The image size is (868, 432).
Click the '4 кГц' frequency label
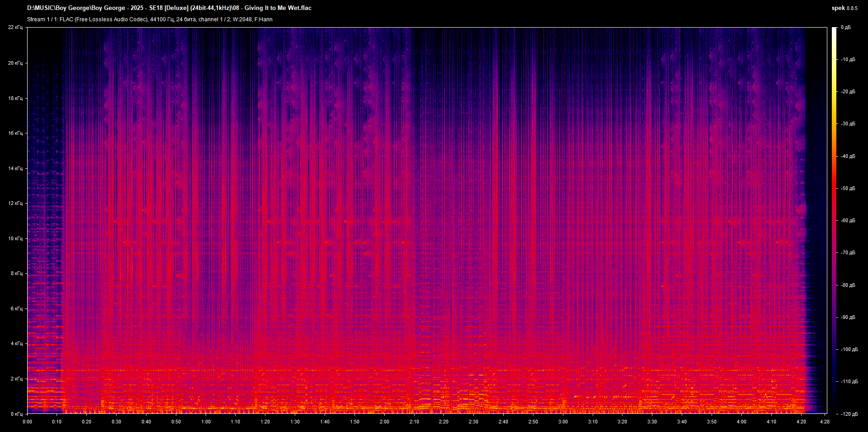17,343
